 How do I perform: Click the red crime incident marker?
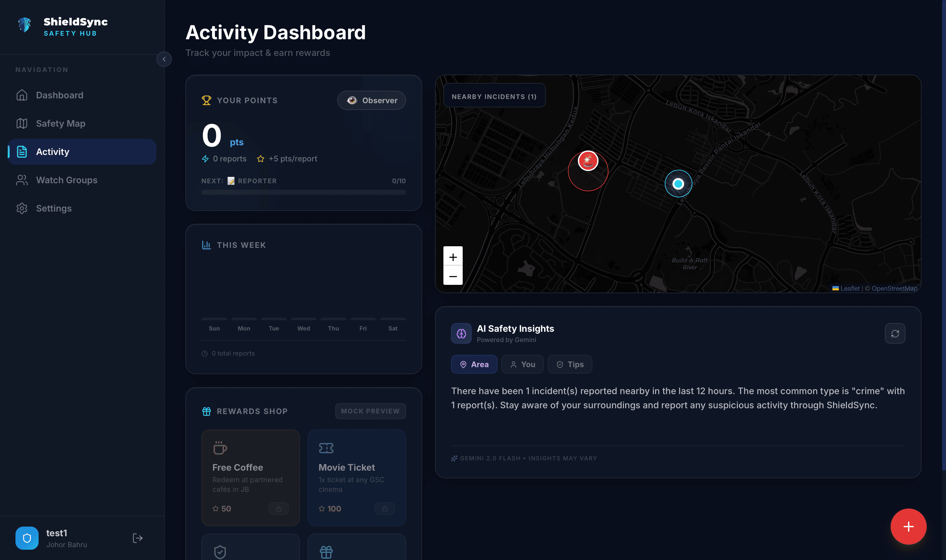(x=588, y=161)
